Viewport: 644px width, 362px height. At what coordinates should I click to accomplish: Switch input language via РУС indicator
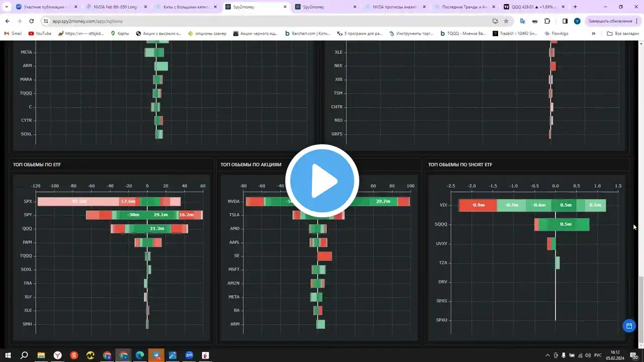click(x=598, y=355)
